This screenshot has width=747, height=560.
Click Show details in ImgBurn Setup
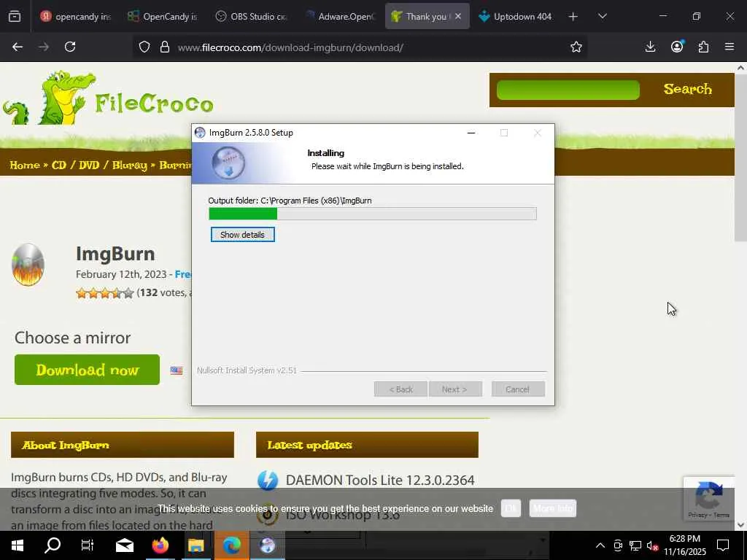(x=242, y=235)
